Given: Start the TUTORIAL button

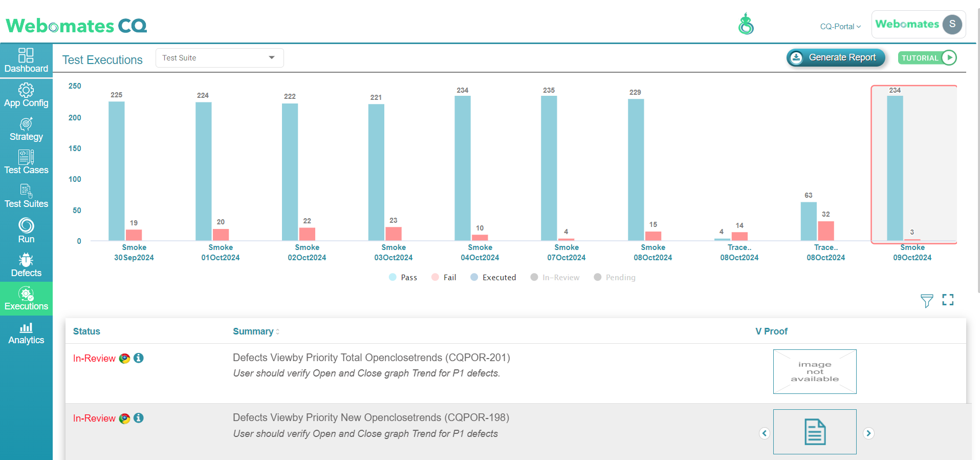Looking at the screenshot, I should pos(927,57).
